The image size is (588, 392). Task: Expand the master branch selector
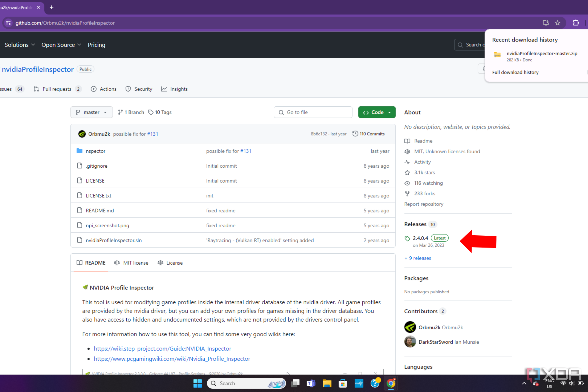pos(92,112)
